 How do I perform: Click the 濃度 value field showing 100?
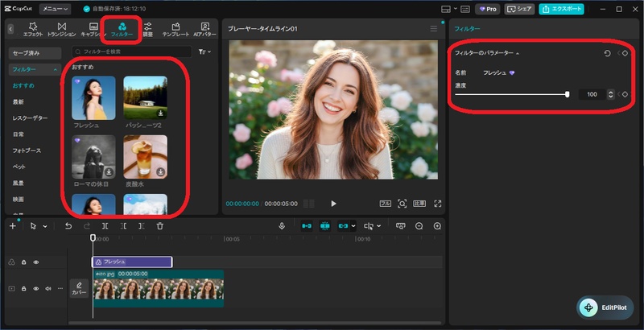click(592, 94)
